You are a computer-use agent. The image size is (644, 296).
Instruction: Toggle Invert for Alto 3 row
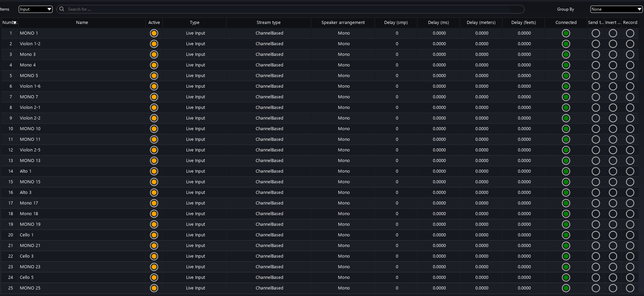pyautogui.click(x=613, y=193)
